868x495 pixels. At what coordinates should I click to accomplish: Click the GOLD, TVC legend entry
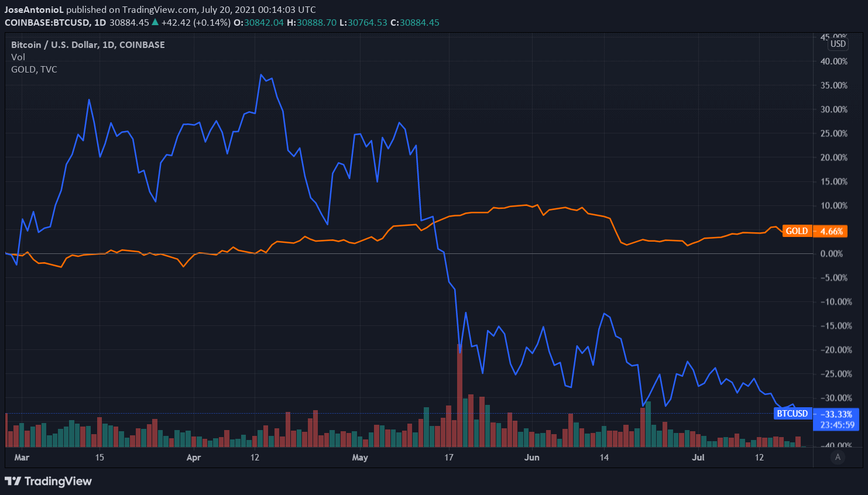34,69
